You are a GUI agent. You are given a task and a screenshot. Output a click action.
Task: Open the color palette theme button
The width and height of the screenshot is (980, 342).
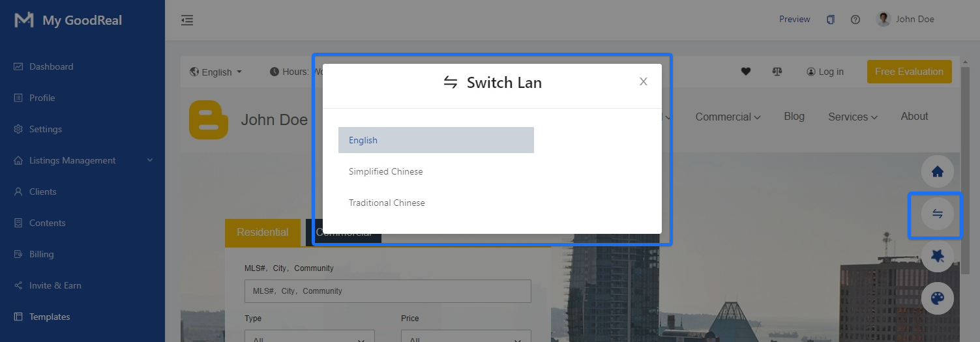937,298
